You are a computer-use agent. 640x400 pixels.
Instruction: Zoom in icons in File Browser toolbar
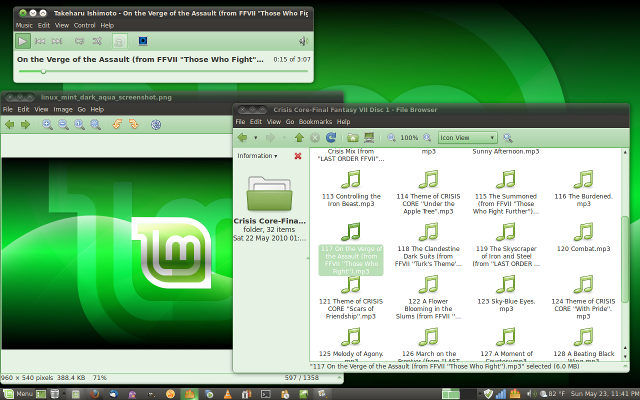[x=427, y=138]
